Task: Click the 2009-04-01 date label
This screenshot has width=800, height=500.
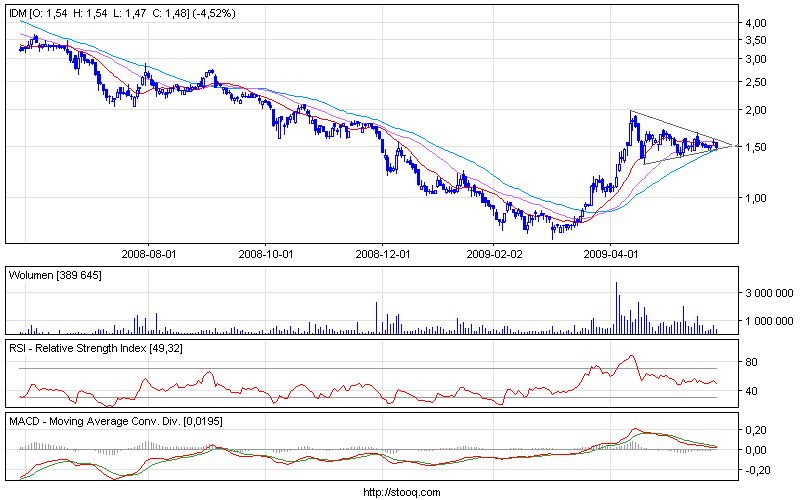Action: pyautogui.click(x=611, y=254)
